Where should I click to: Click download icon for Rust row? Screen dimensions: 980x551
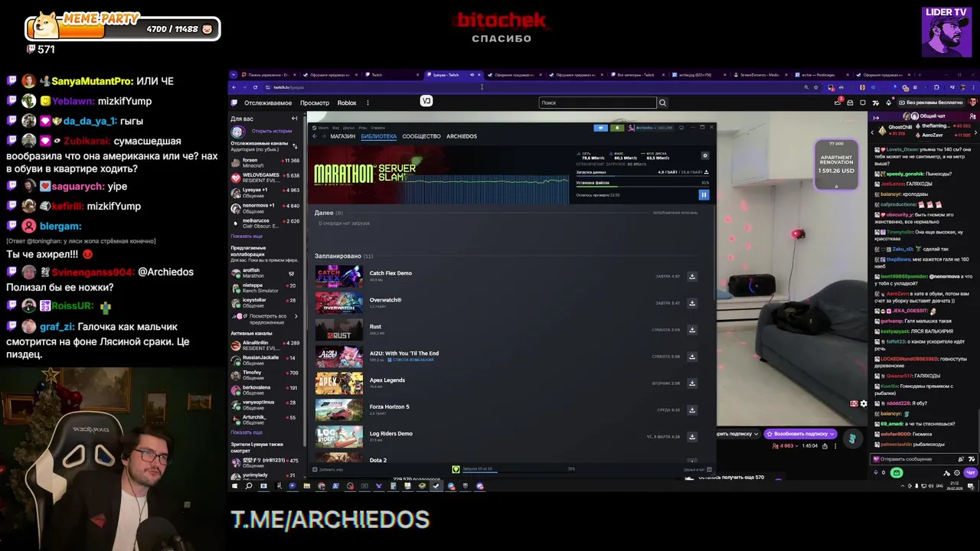[x=692, y=330]
